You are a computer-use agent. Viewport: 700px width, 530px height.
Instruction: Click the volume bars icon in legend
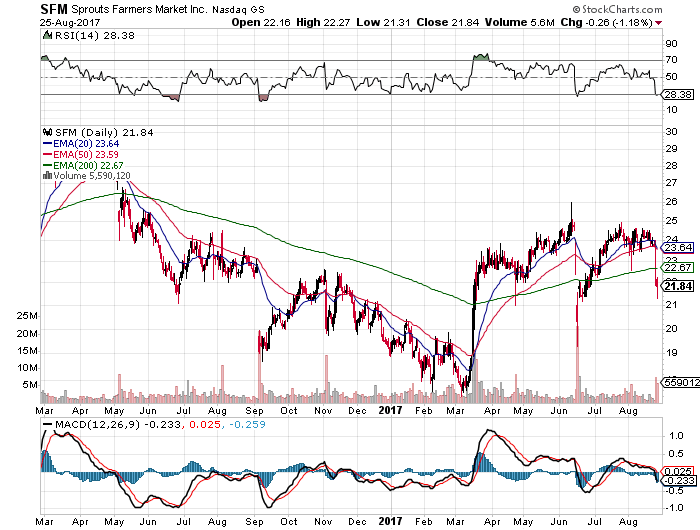point(47,175)
